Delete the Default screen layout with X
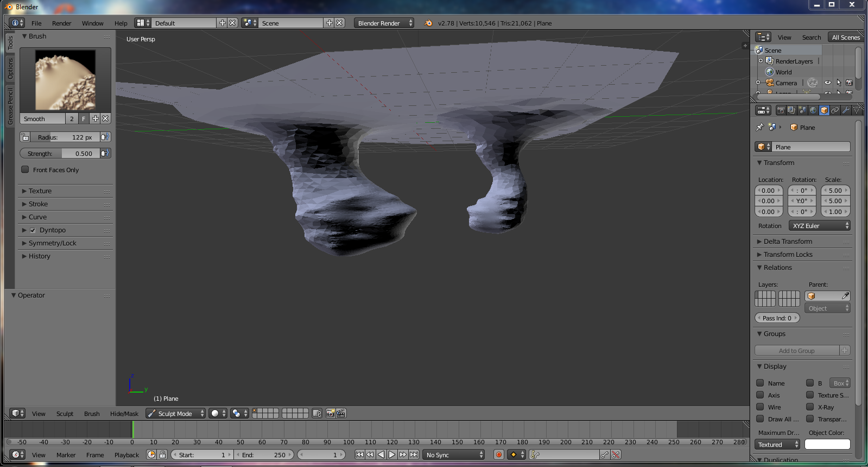 (x=232, y=23)
